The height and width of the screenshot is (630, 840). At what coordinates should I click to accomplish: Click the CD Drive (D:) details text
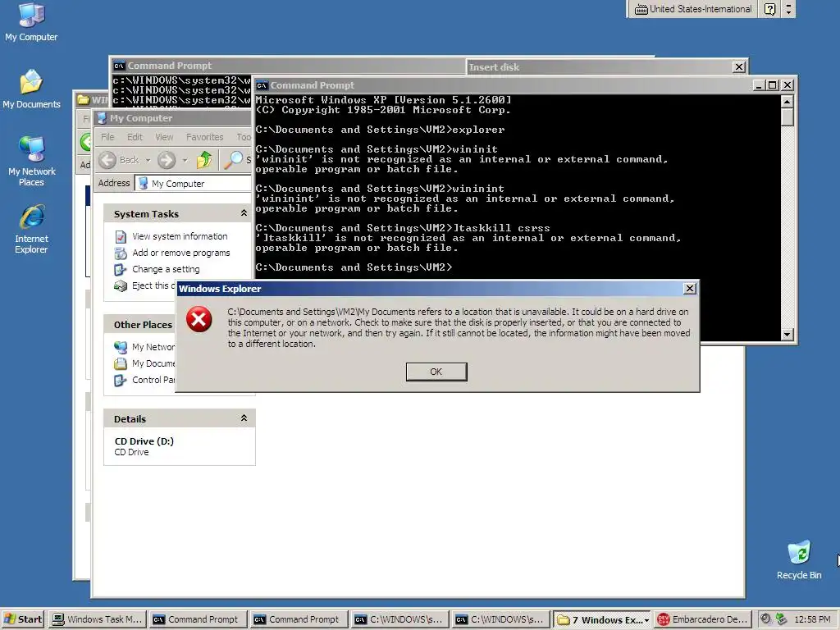pyautogui.click(x=144, y=441)
